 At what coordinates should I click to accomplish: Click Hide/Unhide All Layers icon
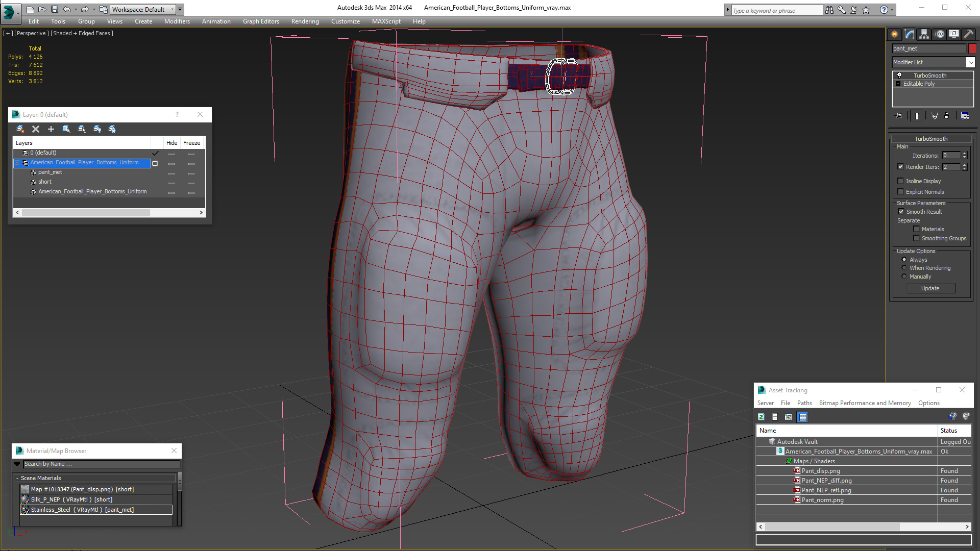[97, 129]
